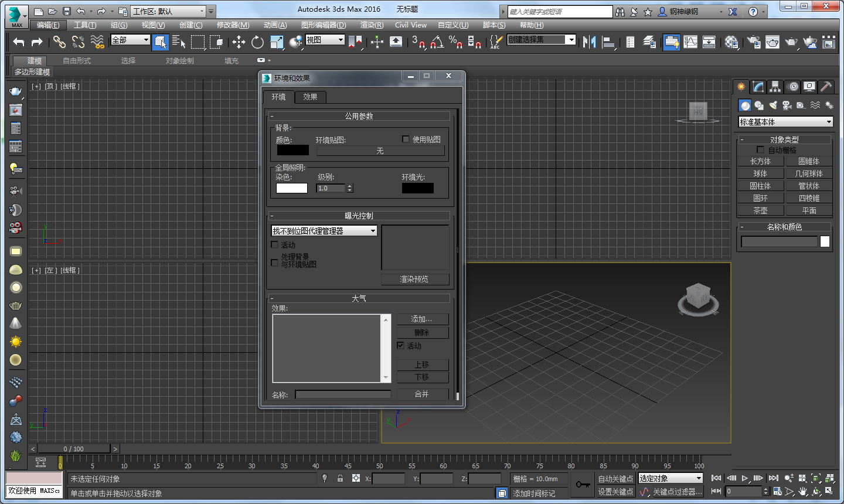Image resolution: width=844 pixels, height=504 pixels.
Task: Click the 合并 button
Action: 423,394
